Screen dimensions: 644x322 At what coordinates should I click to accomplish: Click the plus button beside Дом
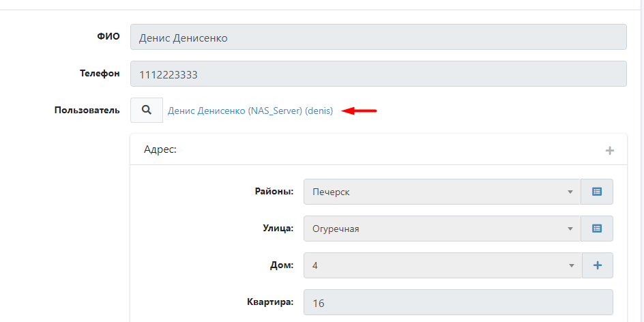click(x=597, y=265)
